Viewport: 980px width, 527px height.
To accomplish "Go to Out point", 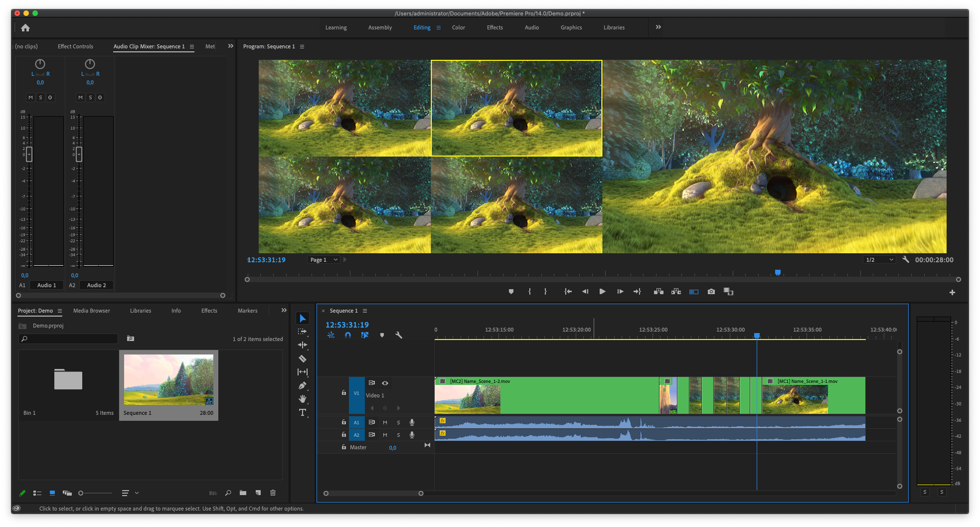I will point(637,292).
